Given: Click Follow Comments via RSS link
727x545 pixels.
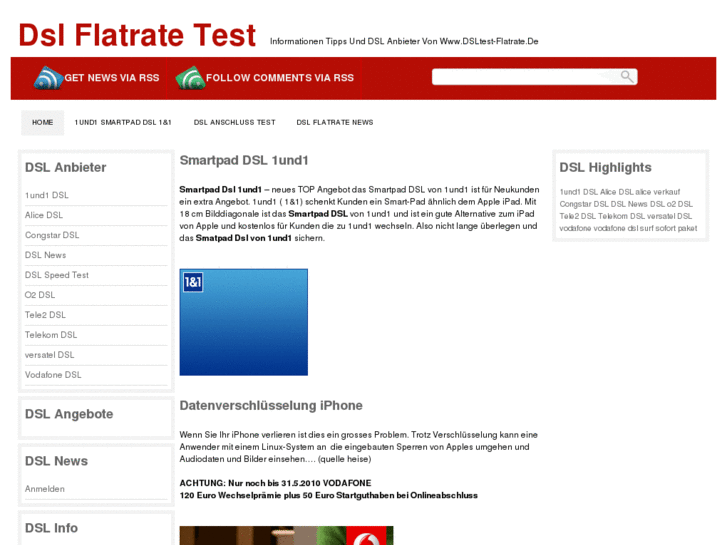Looking at the screenshot, I should coord(280,78).
